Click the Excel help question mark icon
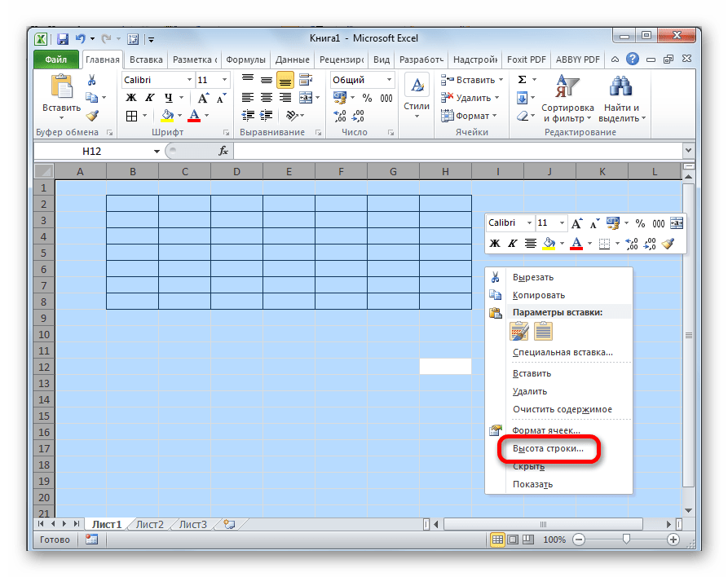This screenshot has height=577, width=728. (633, 59)
